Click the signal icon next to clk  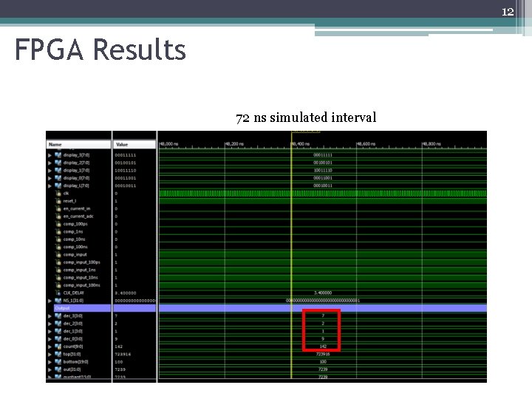click(58, 194)
